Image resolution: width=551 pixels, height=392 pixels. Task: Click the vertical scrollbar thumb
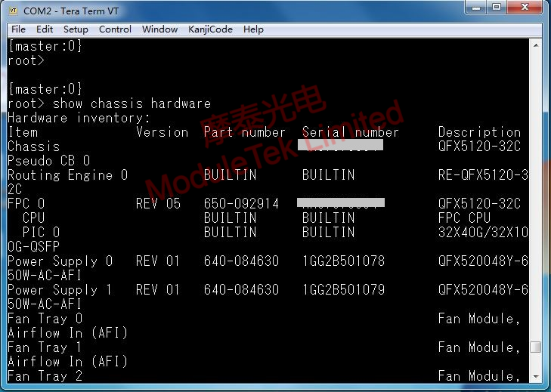point(535,347)
